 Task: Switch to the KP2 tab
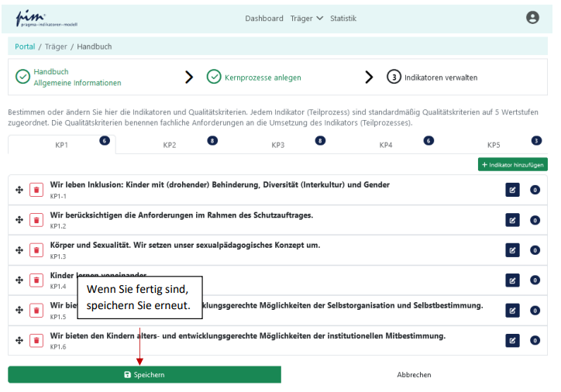point(170,145)
